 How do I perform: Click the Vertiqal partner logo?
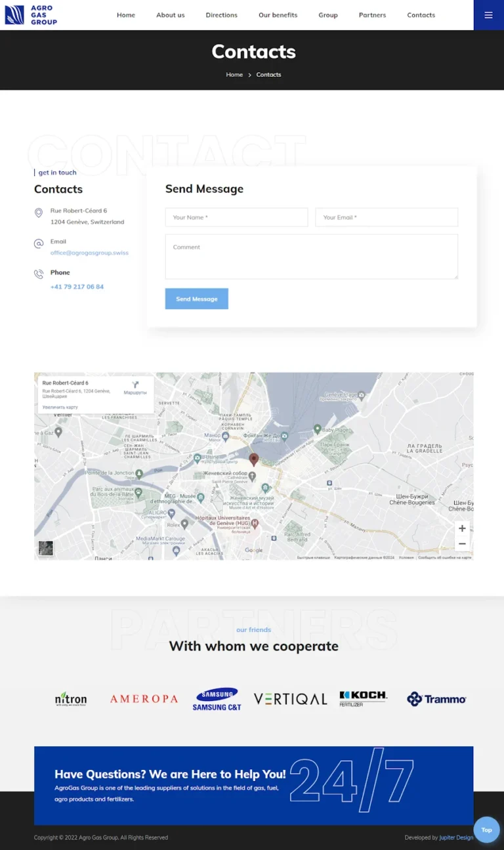[x=290, y=699]
